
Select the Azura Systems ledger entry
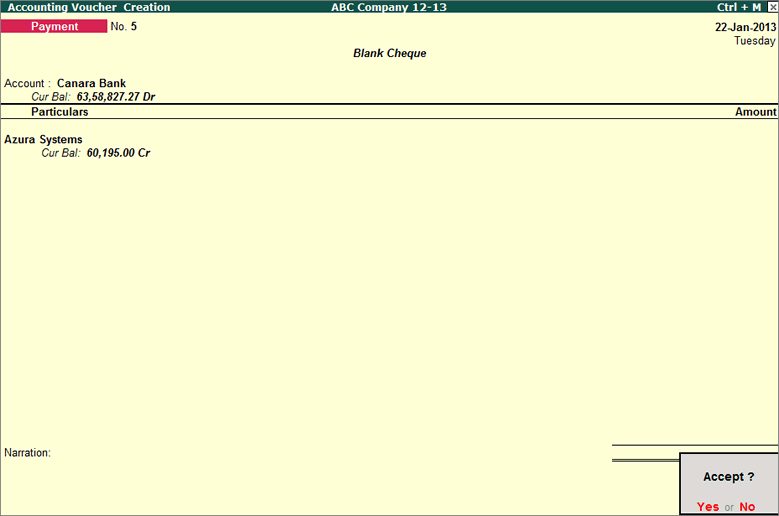[43, 140]
